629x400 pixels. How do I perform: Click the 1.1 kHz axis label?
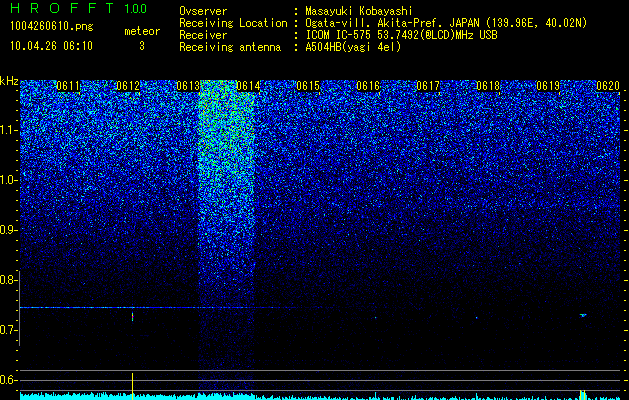8,130
